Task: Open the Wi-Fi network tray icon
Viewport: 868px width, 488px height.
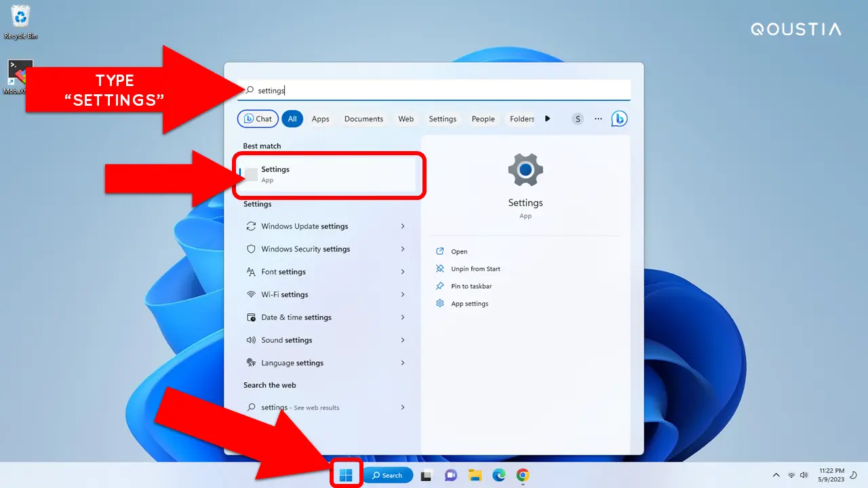Action: click(x=791, y=476)
